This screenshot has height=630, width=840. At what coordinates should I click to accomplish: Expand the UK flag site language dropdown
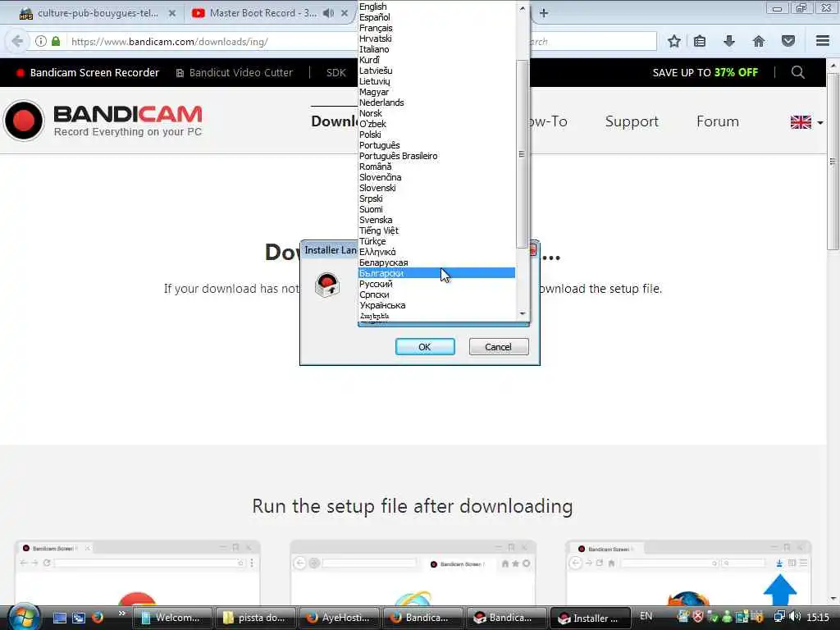(x=806, y=122)
